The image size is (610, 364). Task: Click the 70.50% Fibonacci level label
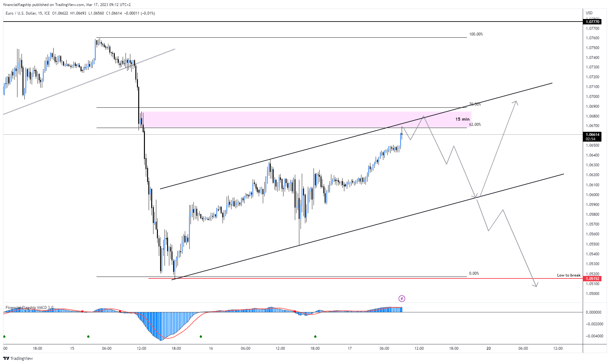(475, 104)
